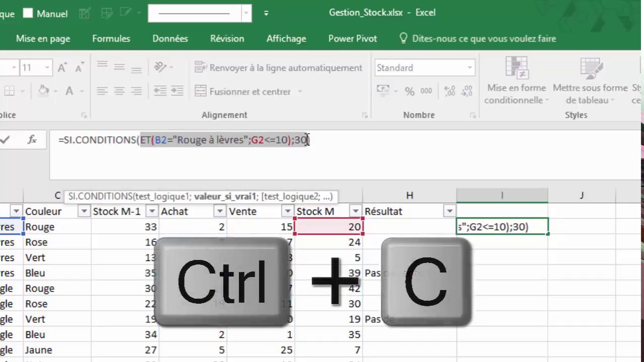This screenshot has width=644, height=362.
Task: Apply thousands separator 000 format
Action: [426, 92]
